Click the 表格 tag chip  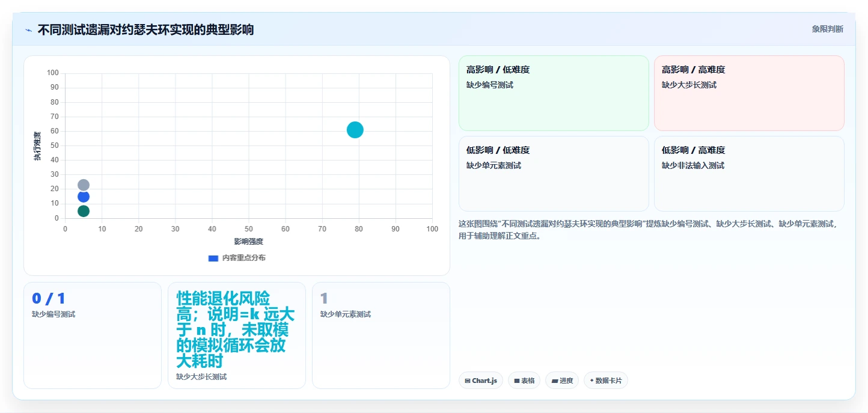click(x=524, y=381)
